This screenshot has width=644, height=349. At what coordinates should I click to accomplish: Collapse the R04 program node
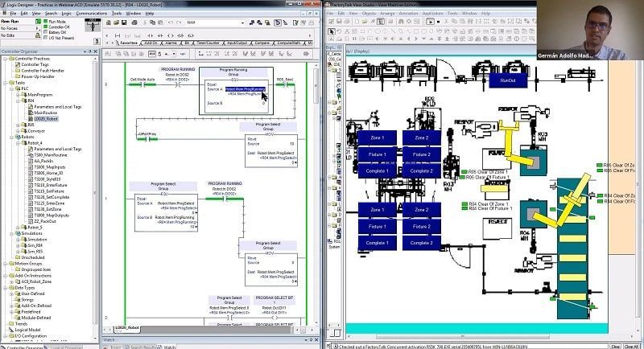click(x=18, y=101)
